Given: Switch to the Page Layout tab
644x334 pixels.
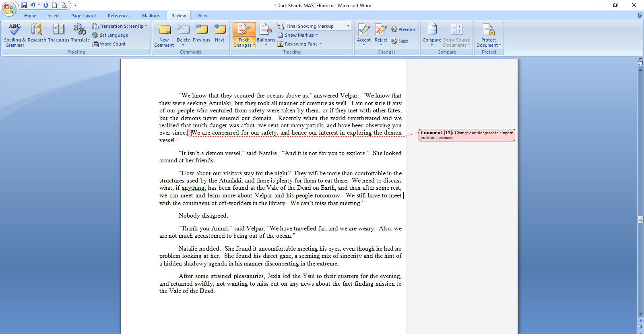Looking at the screenshot, I should pos(84,16).
